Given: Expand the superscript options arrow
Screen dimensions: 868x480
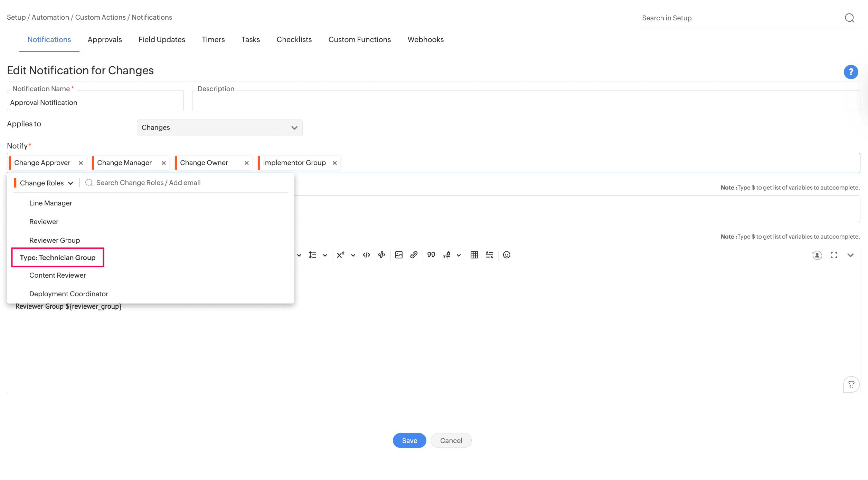Looking at the screenshot, I should click(x=353, y=255).
